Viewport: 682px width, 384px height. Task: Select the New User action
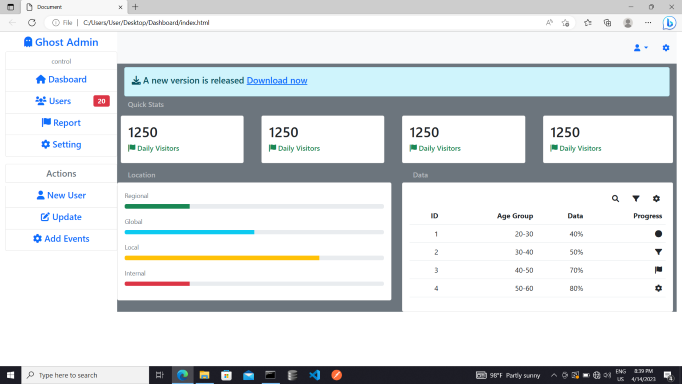[x=61, y=195]
